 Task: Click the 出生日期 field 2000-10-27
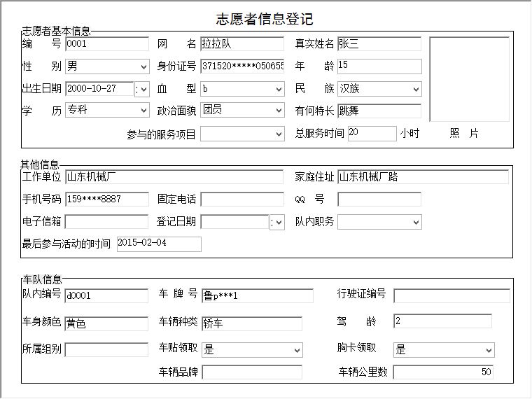(x=99, y=89)
